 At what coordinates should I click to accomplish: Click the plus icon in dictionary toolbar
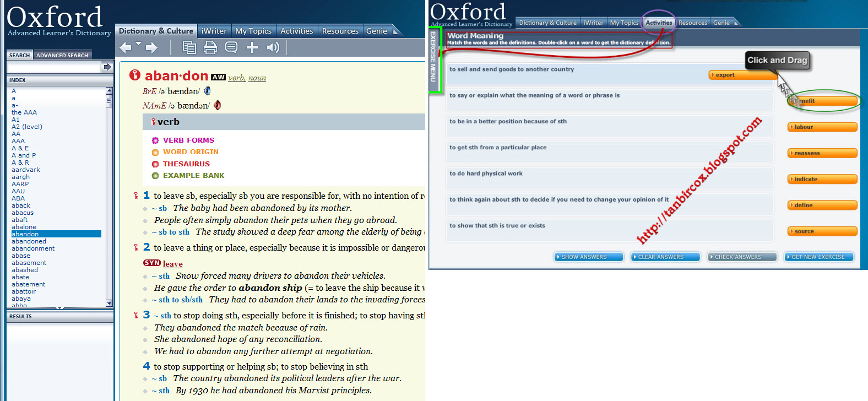[x=252, y=48]
